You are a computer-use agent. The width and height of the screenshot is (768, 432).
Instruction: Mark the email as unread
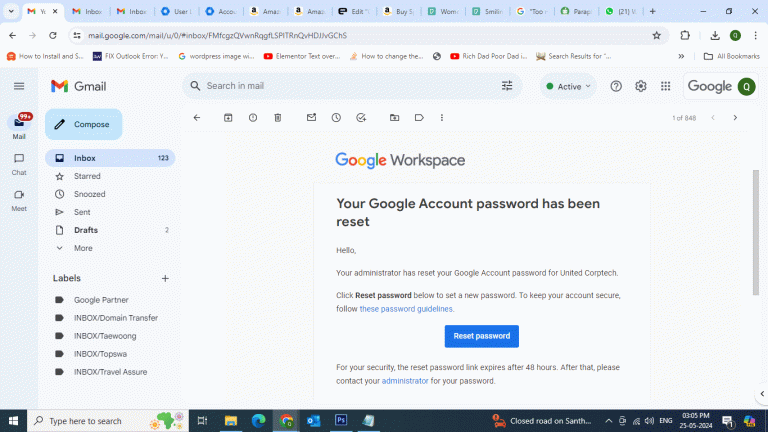pos(311,118)
